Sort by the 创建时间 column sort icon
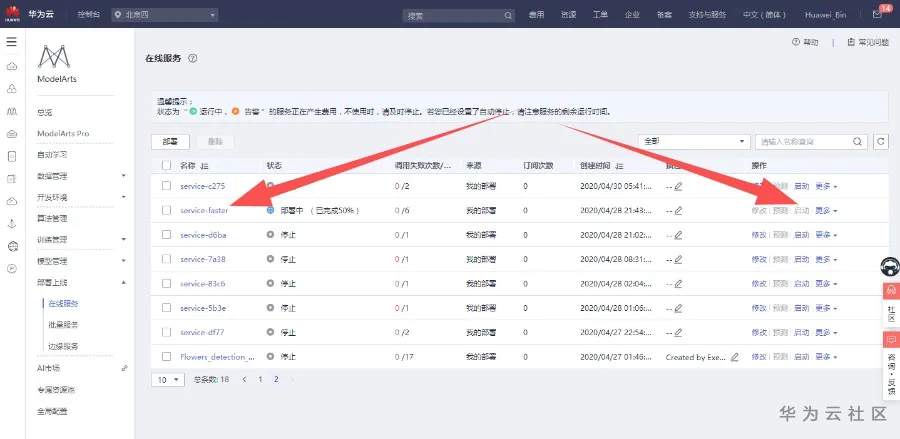The width and height of the screenshot is (900, 439). (x=619, y=165)
